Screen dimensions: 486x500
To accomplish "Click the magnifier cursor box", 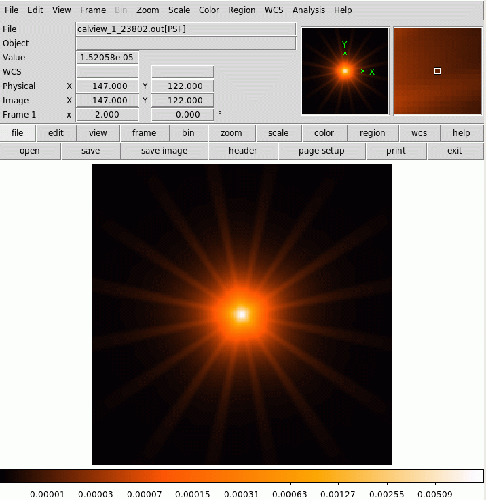I will tap(437, 71).
